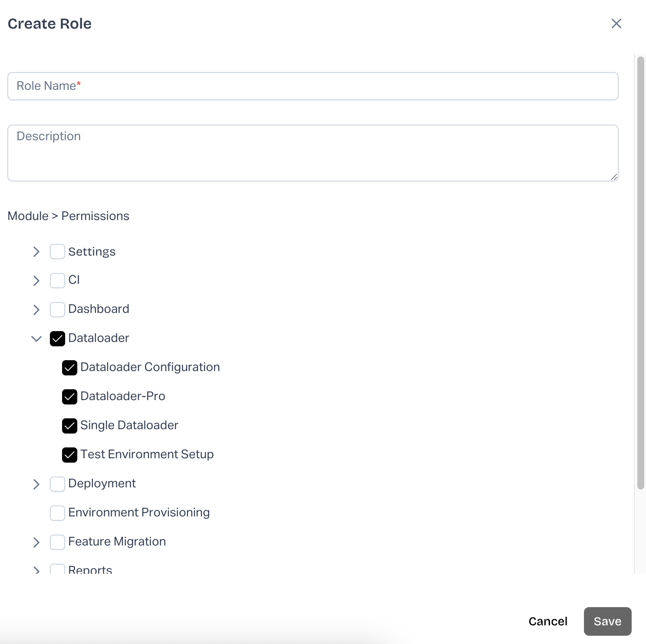Expand the CI module permissions
This screenshot has width=646, height=644.
[36, 281]
